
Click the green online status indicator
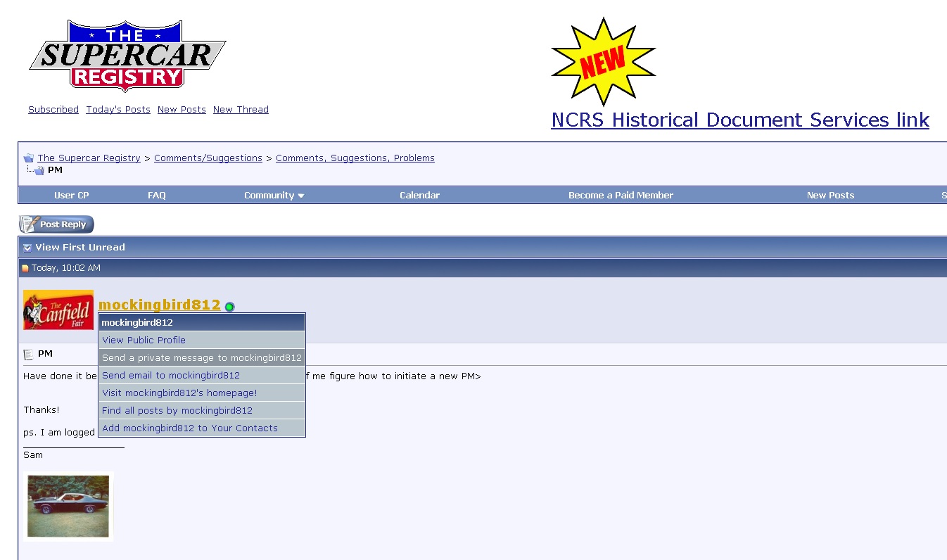click(229, 307)
